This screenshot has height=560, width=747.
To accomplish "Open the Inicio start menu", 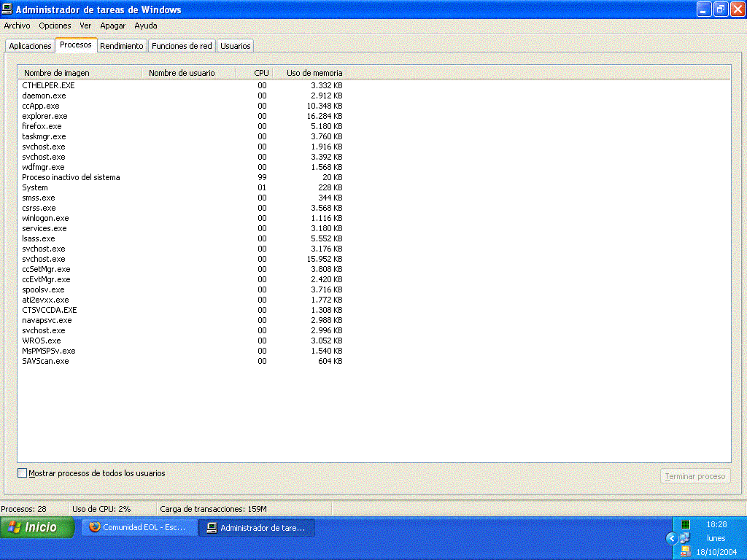I will point(37,527).
